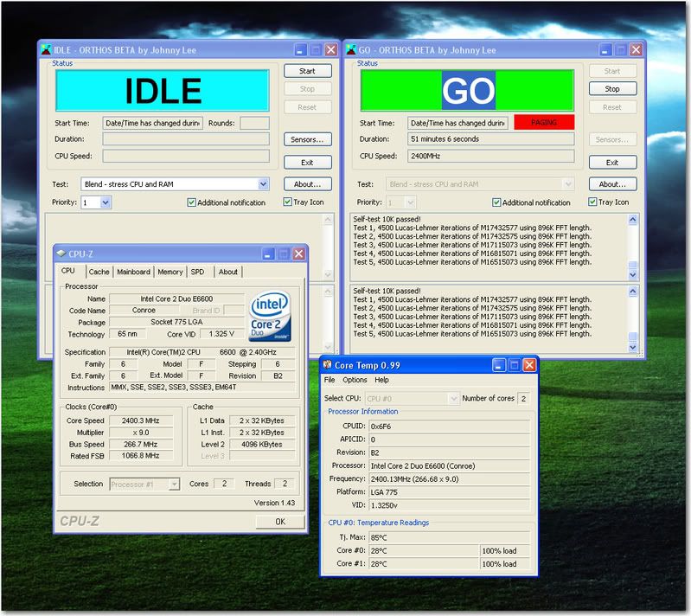Click Start button in IDLE ORTHOS window
The width and height of the screenshot is (691, 616).
[307, 71]
